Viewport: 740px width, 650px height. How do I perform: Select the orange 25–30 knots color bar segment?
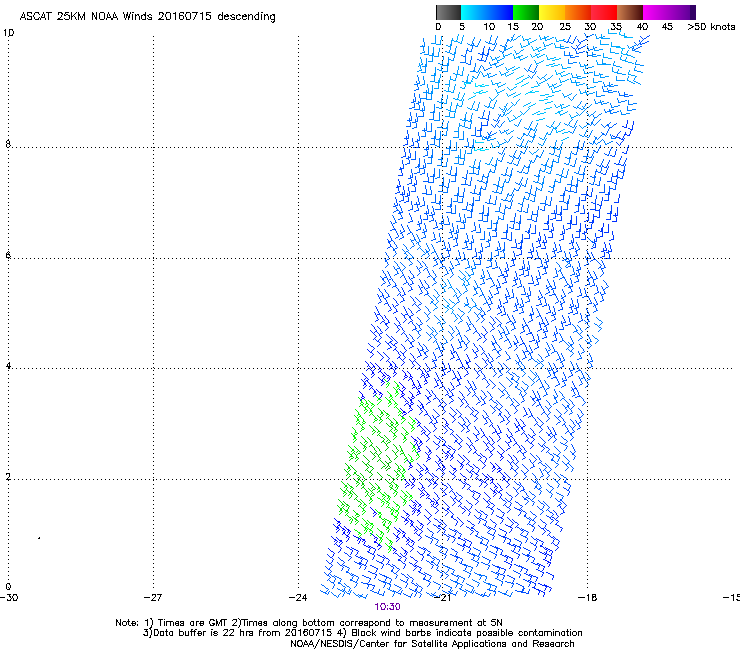pos(578,12)
